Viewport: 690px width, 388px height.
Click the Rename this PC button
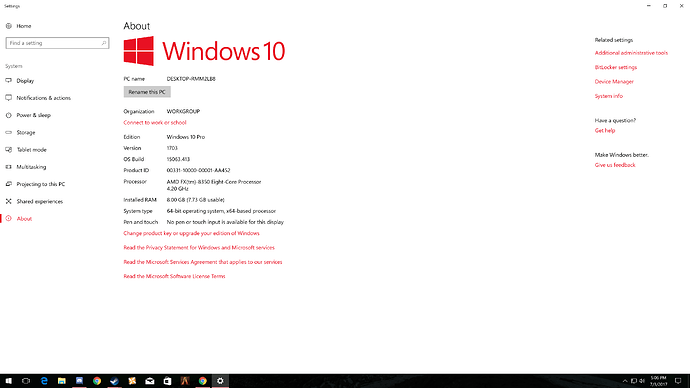147,92
